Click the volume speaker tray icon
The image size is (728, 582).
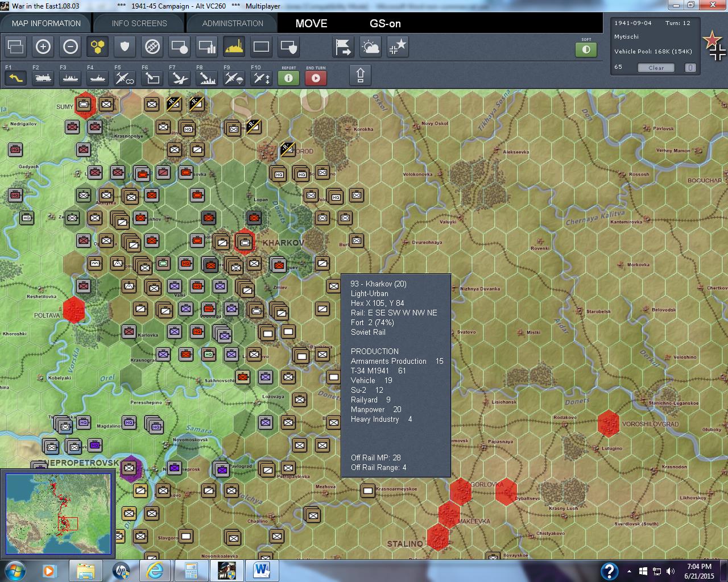tap(670, 571)
